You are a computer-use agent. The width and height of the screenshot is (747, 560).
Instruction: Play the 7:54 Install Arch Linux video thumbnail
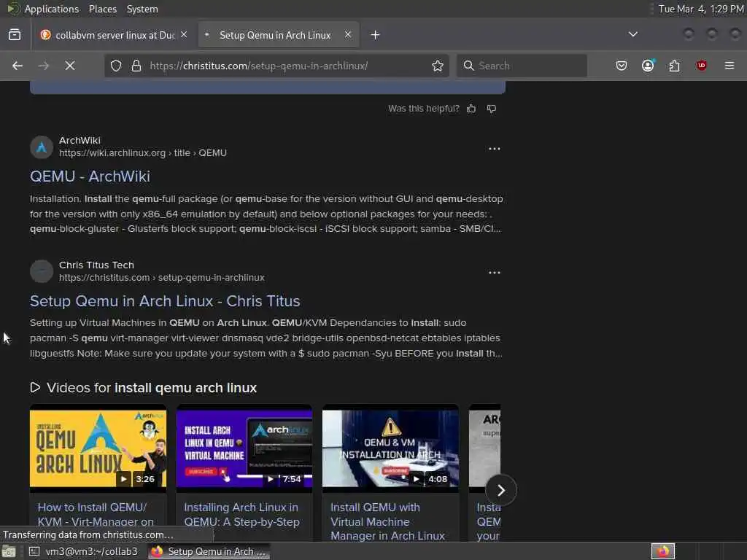pyautogui.click(x=244, y=448)
